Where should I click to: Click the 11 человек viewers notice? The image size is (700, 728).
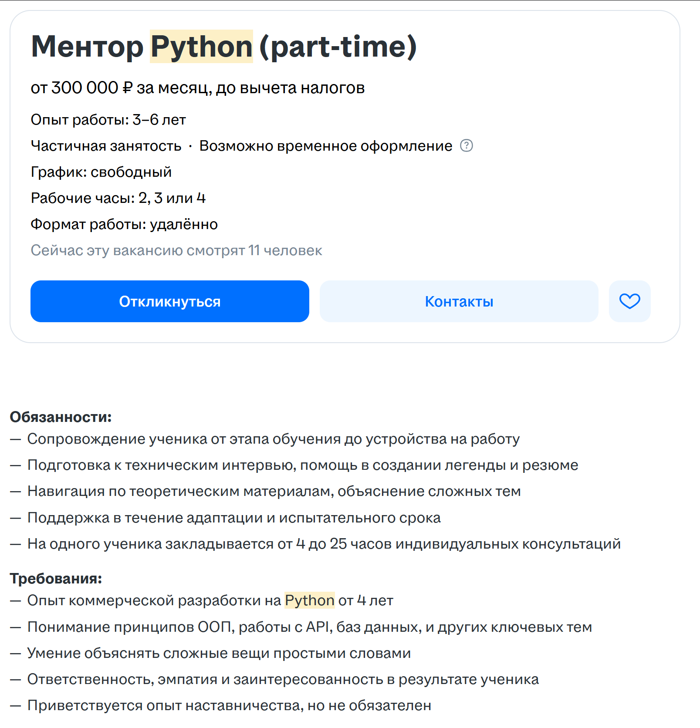pyautogui.click(x=176, y=250)
